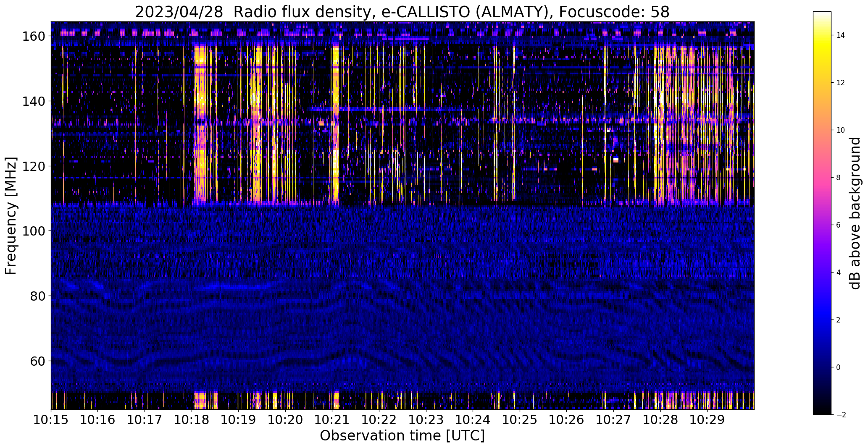Click the 10:23 time tick label
This screenshot has height=448, width=868.
(x=426, y=419)
